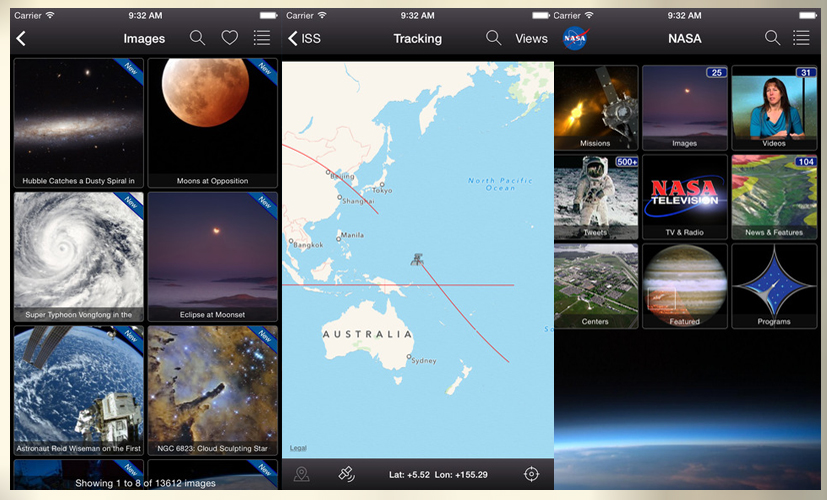Tap the Tokyo label on the map
Viewport: 827px width, 500px height.
[x=382, y=190]
